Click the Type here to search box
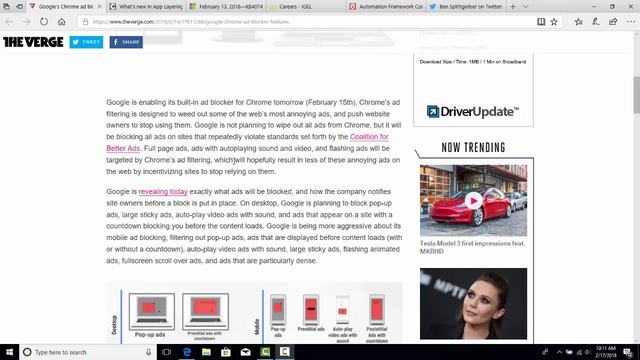 tap(88, 352)
